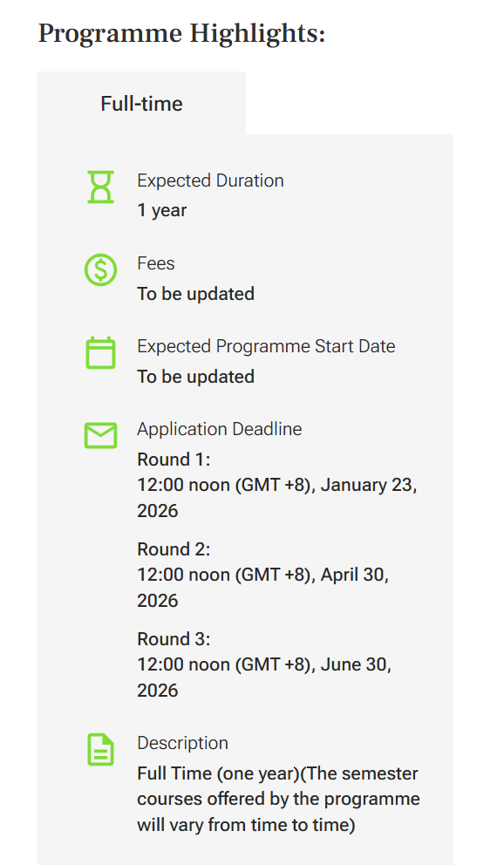The image size is (504, 865).
Task: Click the envelope application deadline icon
Action: 101,435
